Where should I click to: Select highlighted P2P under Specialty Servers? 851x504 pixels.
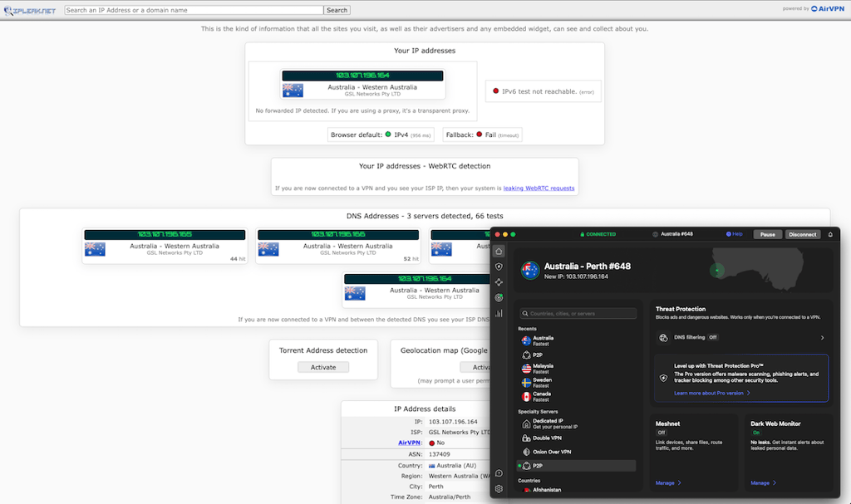pyautogui.click(x=577, y=466)
